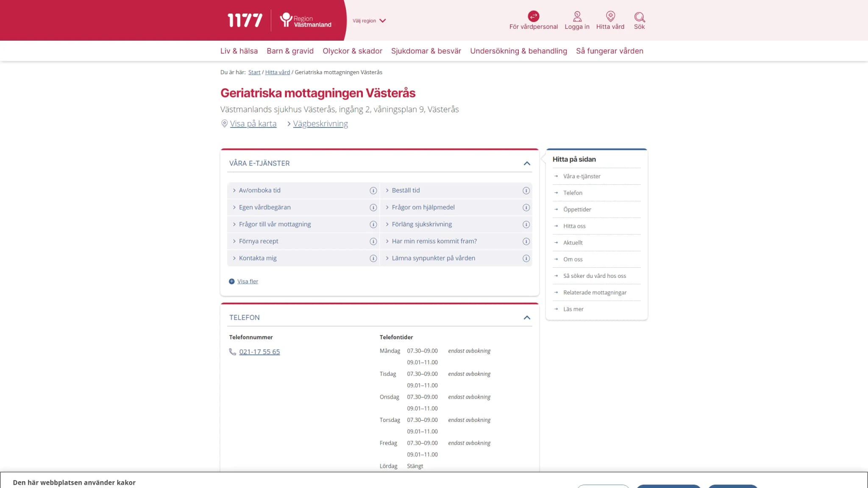
Task: Jump to Telefon in the sidebar
Action: (573, 193)
